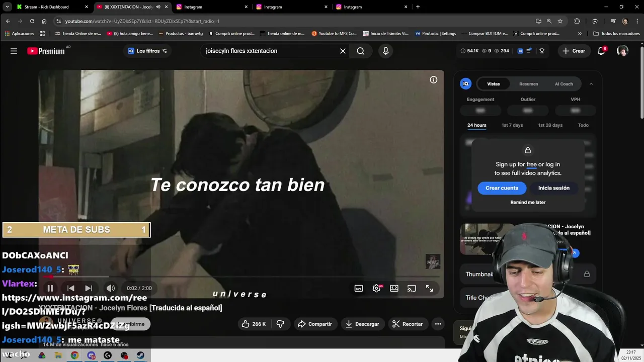
Task: Click the IQ logo in analytics panel
Action: (466, 84)
